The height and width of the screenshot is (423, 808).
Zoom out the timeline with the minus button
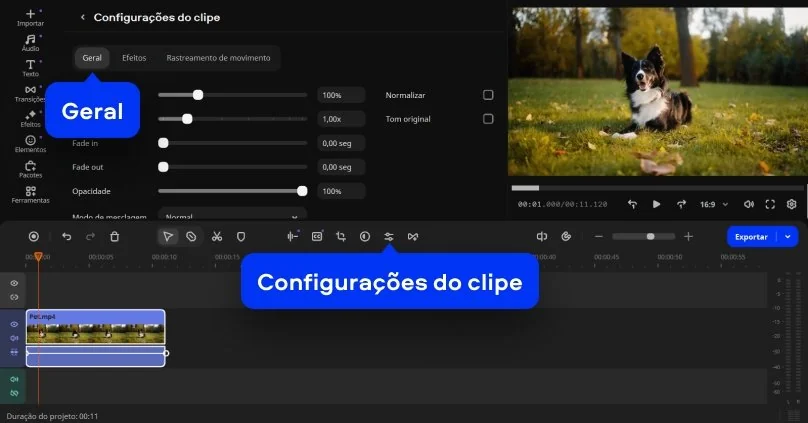[x=598, y=236]
